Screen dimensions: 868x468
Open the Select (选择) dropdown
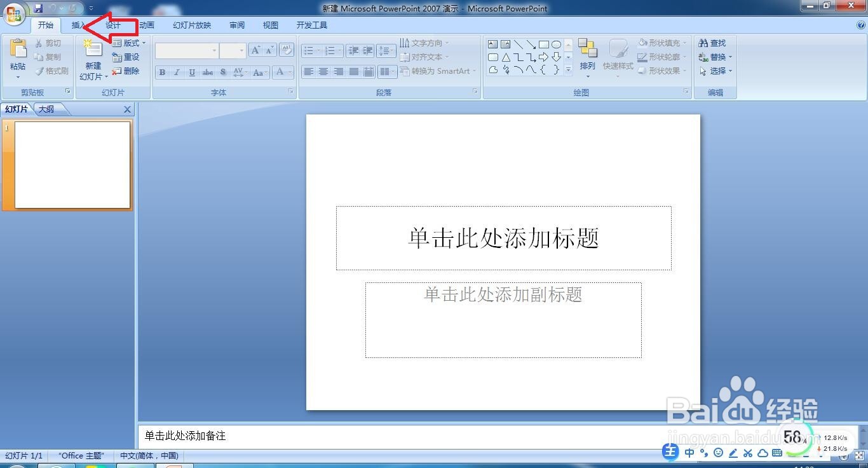pyautogui.click(x=715, y=71)
